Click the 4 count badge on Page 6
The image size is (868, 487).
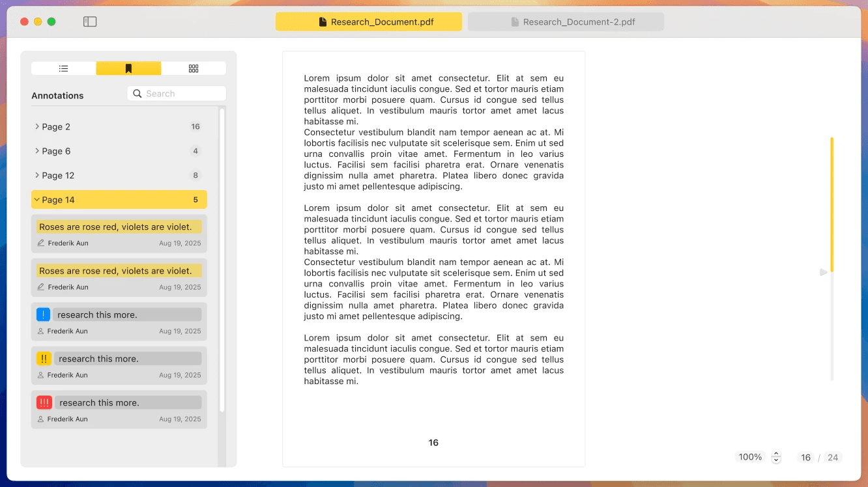195,151
